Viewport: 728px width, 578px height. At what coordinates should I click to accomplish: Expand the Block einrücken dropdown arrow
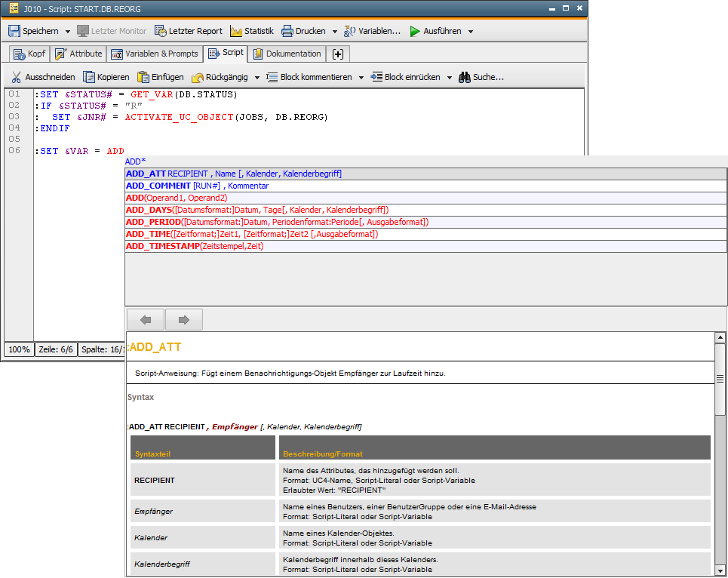449,78
